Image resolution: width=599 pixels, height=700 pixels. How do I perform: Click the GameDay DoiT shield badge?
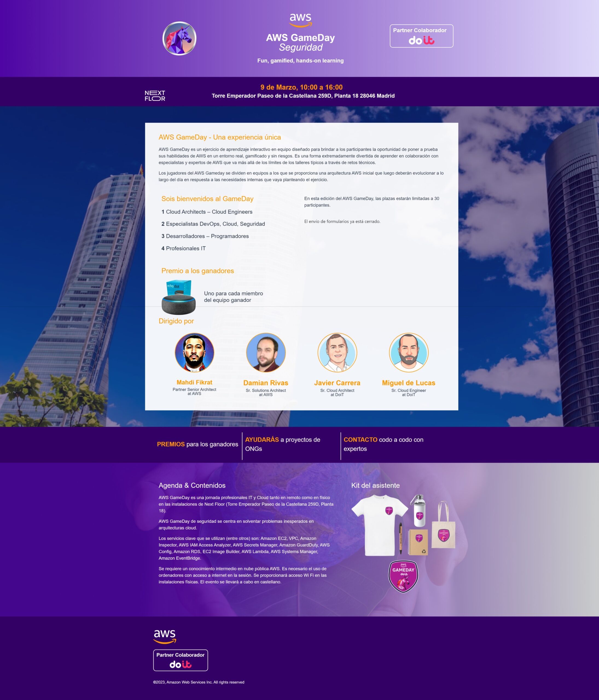[x=403, y=577]
